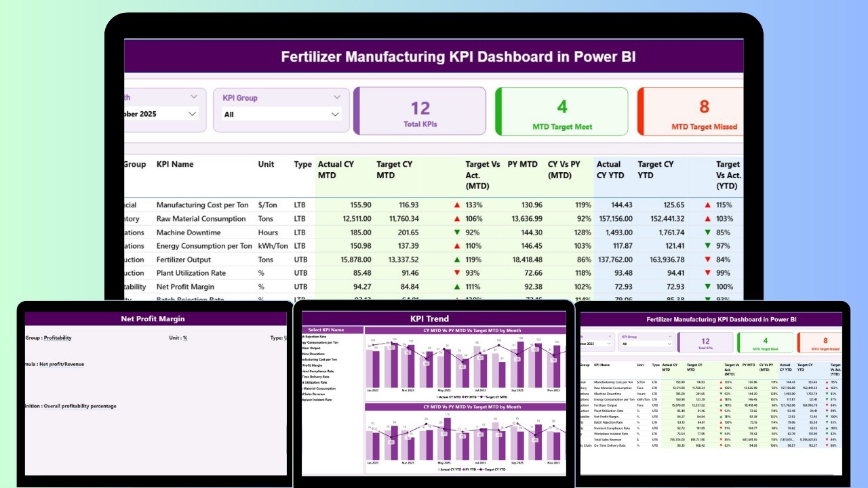
Task: Click YTD green arrow beside 85%, main dashboard
Action: [708, 232]
